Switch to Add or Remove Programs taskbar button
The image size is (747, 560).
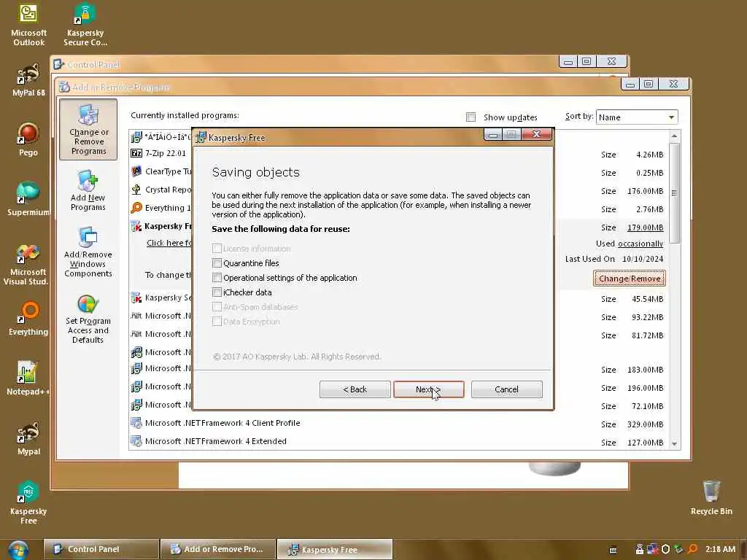218,549
